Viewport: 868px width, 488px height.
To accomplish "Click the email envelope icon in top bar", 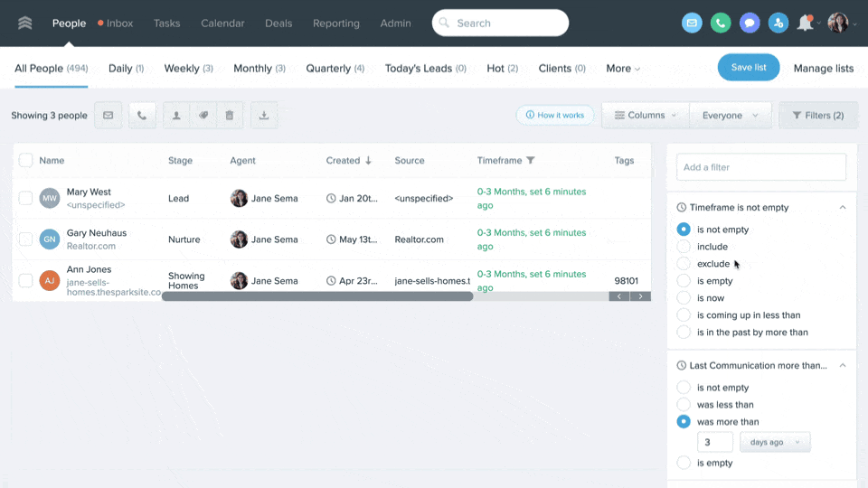I will [x=692, y=23].
